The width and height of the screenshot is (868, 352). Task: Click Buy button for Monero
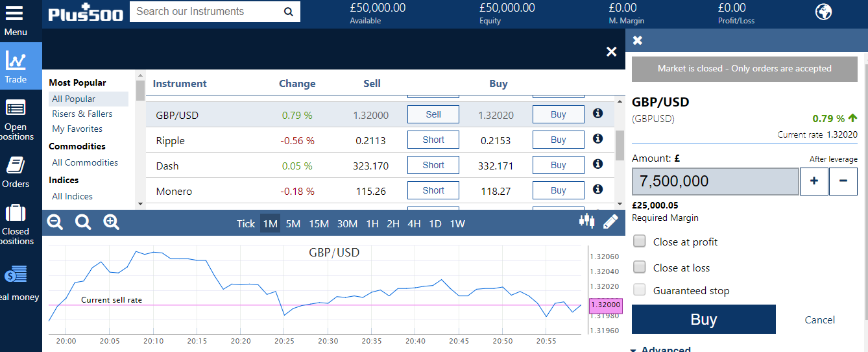559,190
